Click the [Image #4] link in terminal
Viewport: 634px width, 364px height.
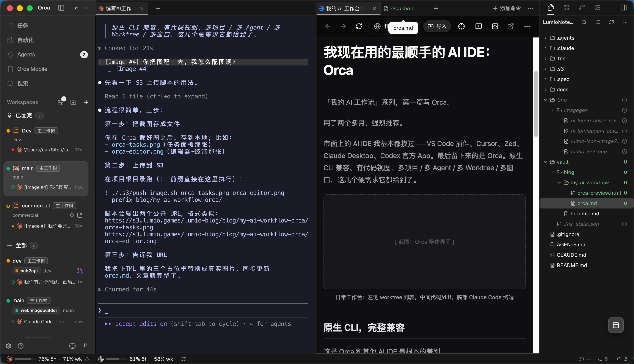(x=132, y=69)
